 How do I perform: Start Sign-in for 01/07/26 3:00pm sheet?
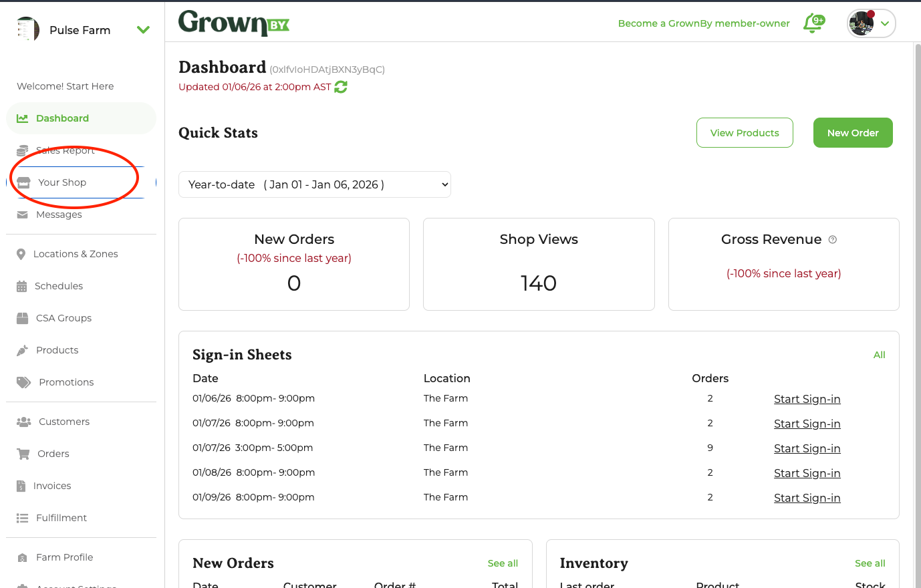[807, 448]
